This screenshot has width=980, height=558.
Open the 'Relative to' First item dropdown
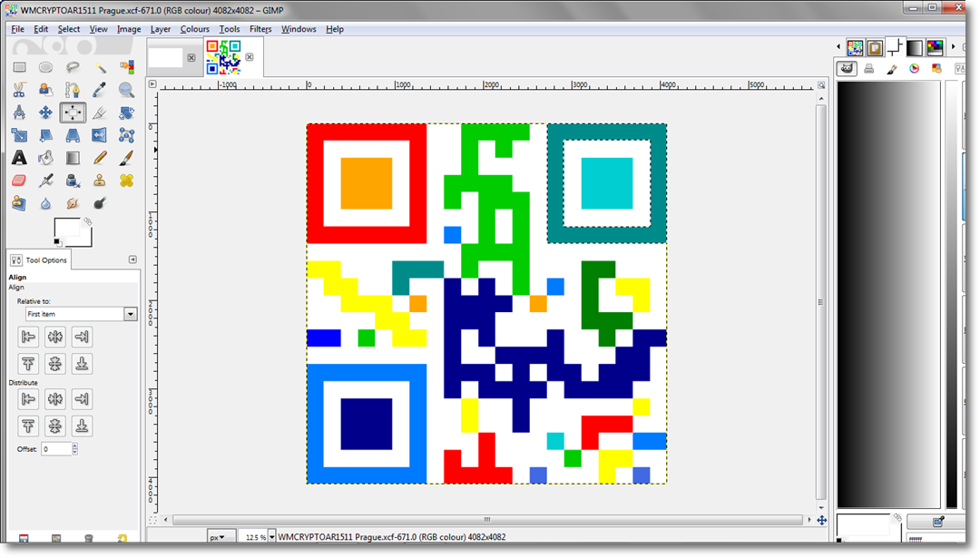click(x=81, y=314)
